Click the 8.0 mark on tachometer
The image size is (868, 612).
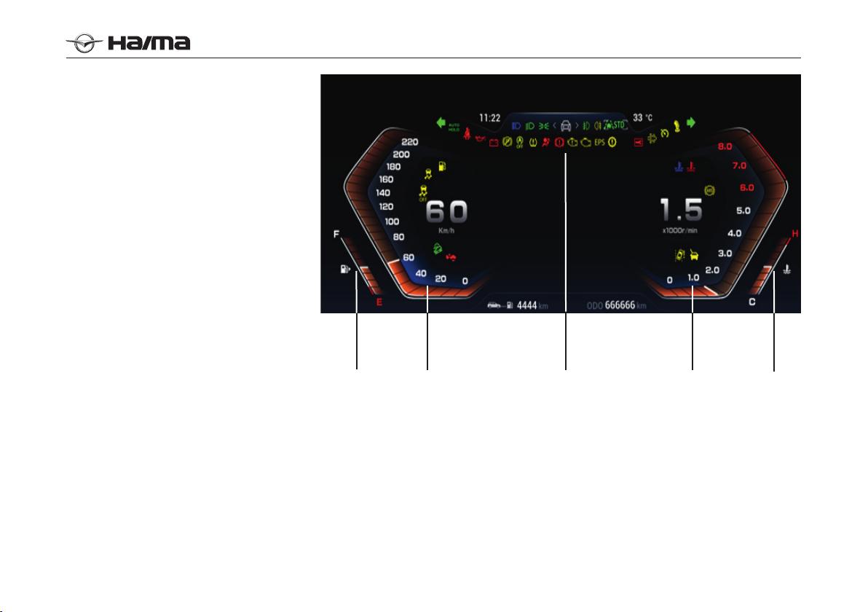[x=725, y=146]
